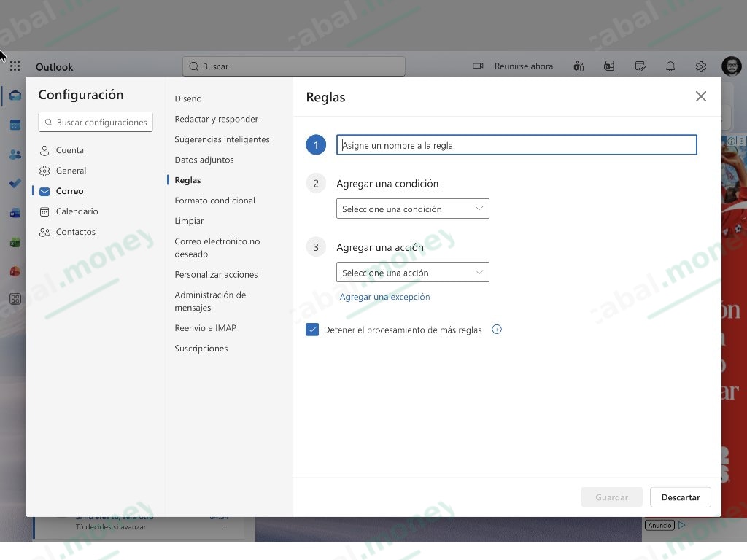View info tooltip next to processing checkbox
Viewport: 747px width, 560px height.
coord(497,330)
